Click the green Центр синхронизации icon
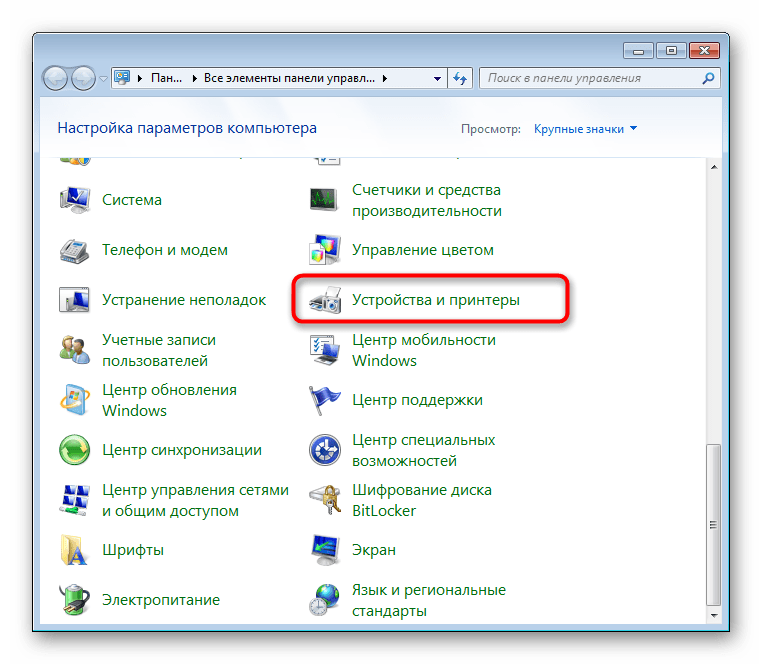 (74, 450)
